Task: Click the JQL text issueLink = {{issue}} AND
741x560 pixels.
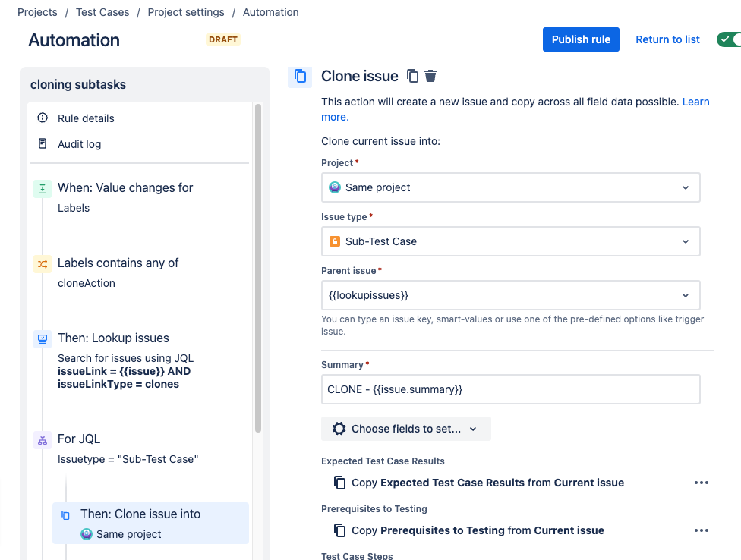Action: [x=125, y=371]
